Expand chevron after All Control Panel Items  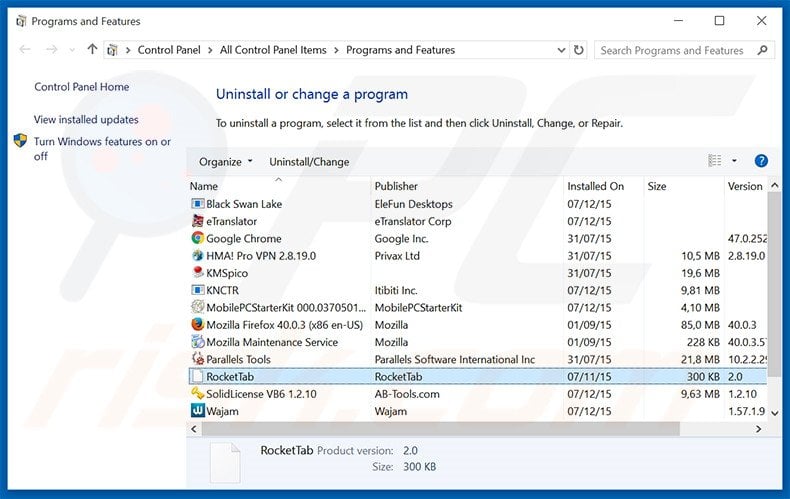click(x=336, y=50)
